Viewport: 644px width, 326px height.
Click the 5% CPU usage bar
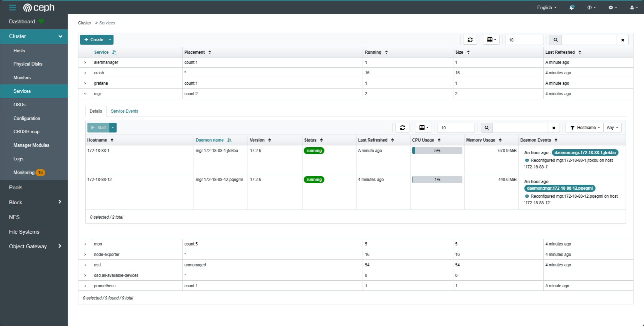(437, 151)
